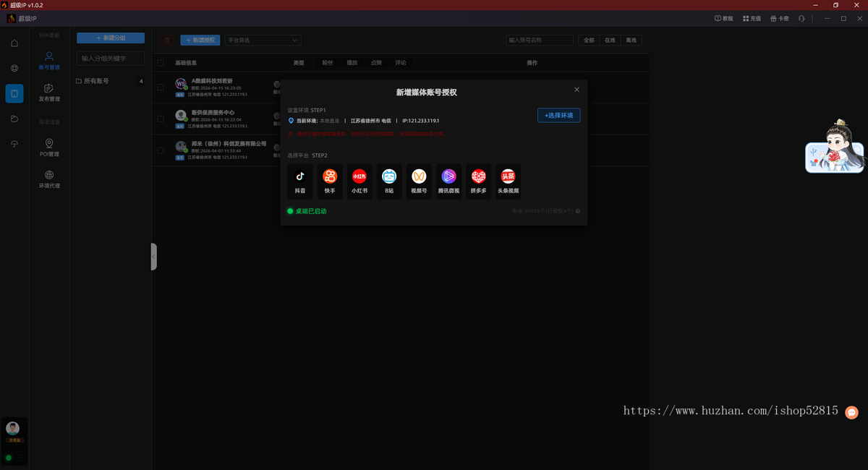Click the 新增授权 button
The image size is (868, 470).
200,40
